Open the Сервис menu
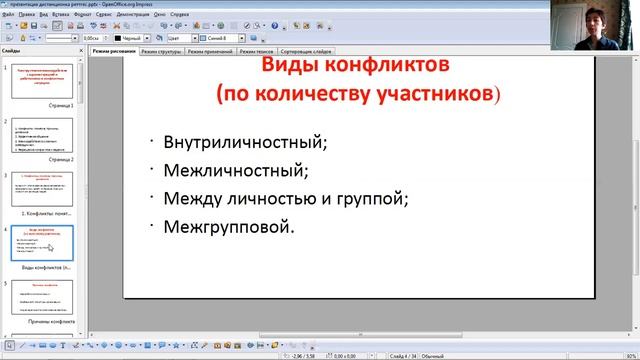 tap(104, 14)
